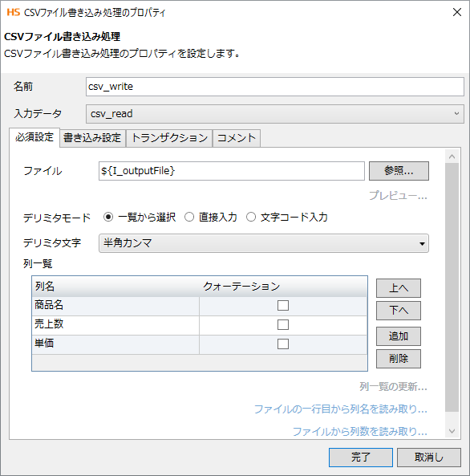The width and height of the screenshot is (470, 476).
Task: Click the 追加 add button
Action: (399, 336)
